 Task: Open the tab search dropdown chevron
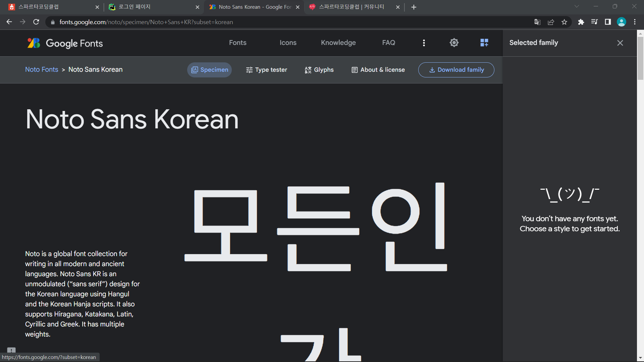577,6
